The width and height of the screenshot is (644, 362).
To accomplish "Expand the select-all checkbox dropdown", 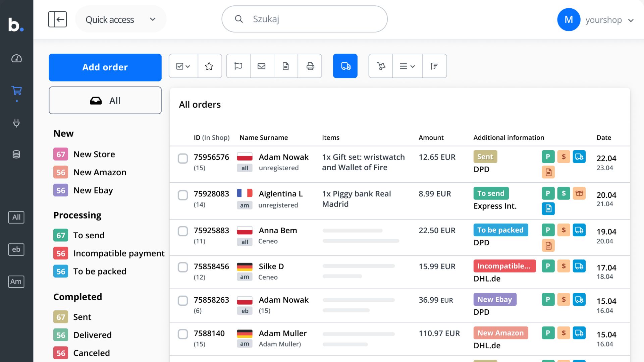I will click(x=183, y=66).
